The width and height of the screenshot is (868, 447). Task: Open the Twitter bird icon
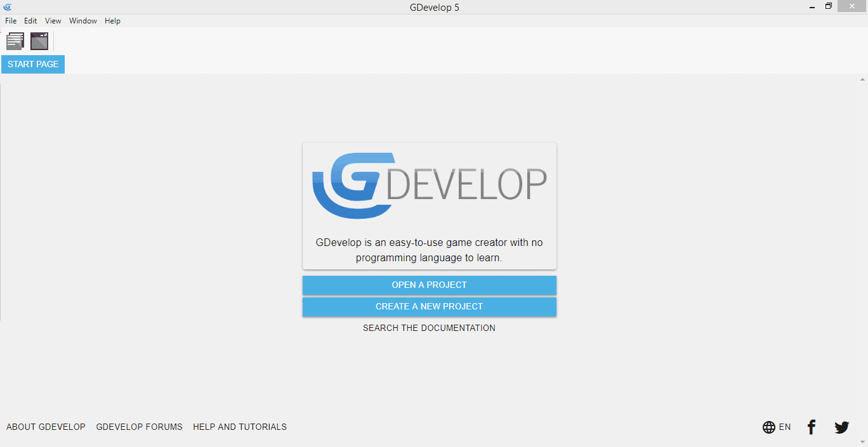tap(841, 427)
